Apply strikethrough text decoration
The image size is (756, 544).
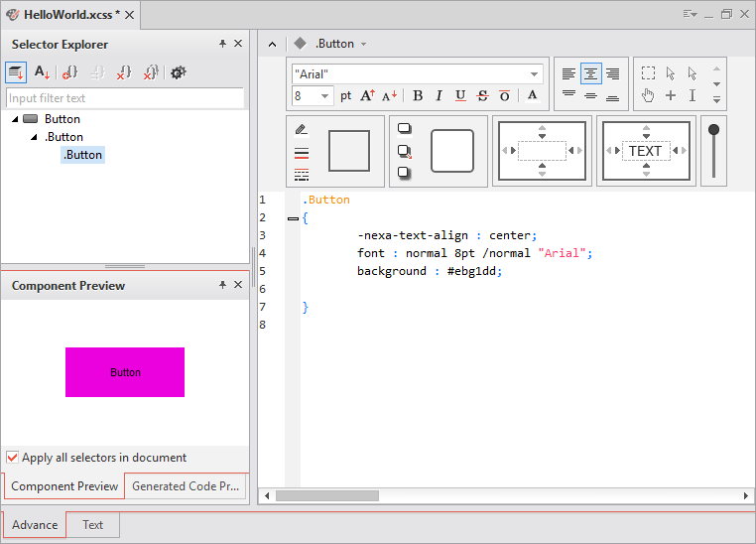pos(482,96)
